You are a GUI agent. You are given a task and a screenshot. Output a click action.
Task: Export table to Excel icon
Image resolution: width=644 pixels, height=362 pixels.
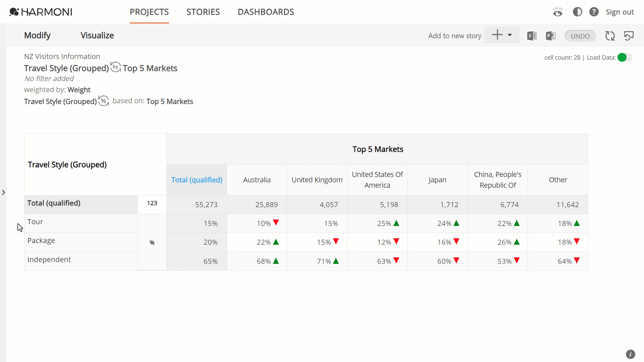pyautogui.click(x=532, y=36)
